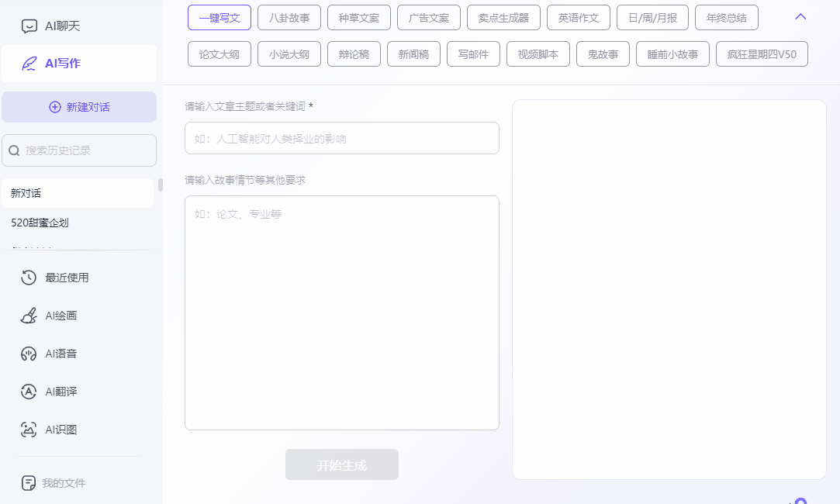The image size is (840, 504).
Task: Choose the 论文大纲 template
Action: pyautogui.click(x=220, y=54)
